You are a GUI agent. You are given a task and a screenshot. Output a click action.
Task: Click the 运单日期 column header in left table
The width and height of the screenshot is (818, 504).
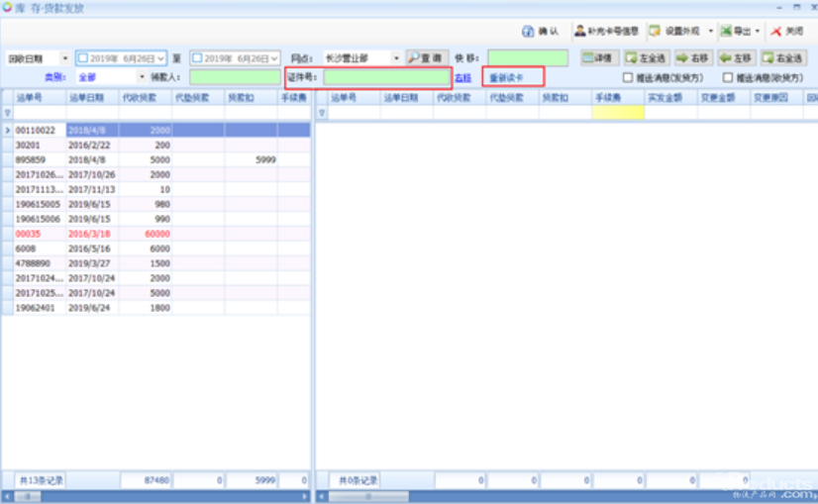click(92, 98)
